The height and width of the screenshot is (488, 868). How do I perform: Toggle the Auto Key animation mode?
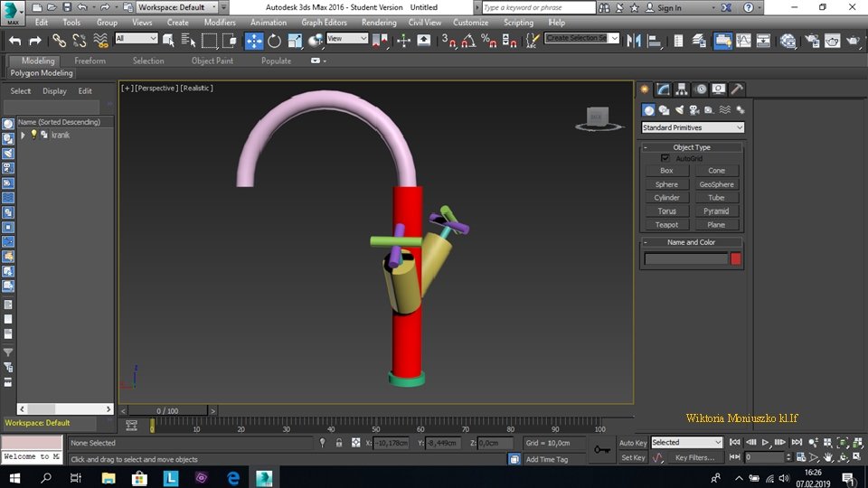(x=633, y=443)
